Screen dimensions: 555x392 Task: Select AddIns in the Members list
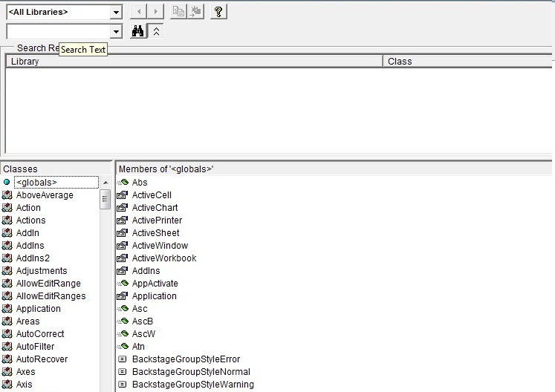(146, 271)
